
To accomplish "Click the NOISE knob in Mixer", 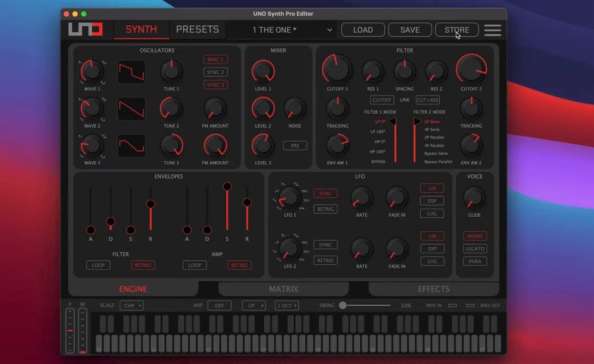I will [x=294, y=108].
